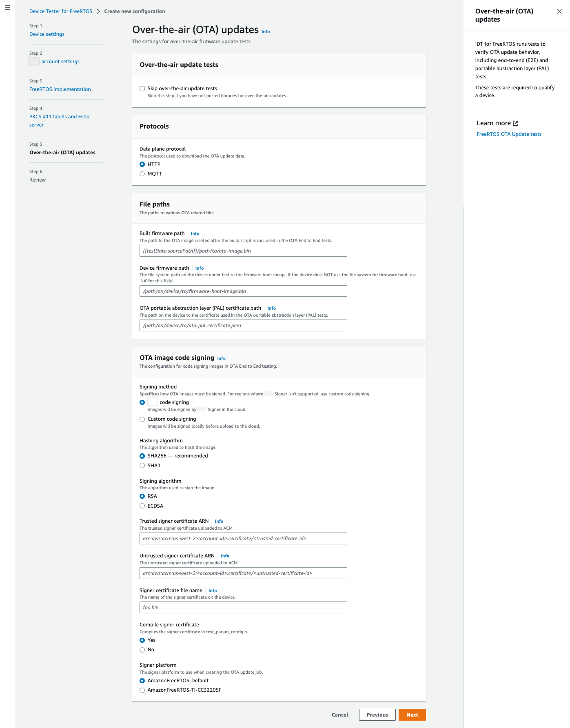The image size is (570, 728).
Task: Open Info for Trusted signer certificate ARN
Action: (x=219, y=522)
